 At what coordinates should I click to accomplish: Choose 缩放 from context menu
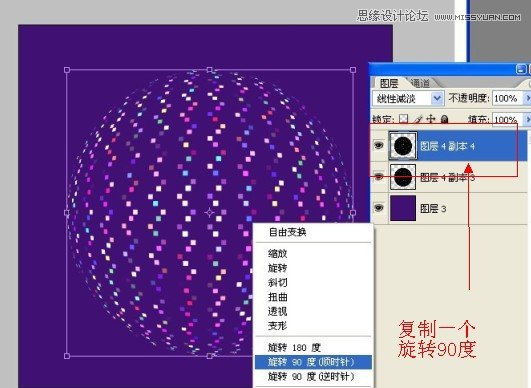[278, 254]
